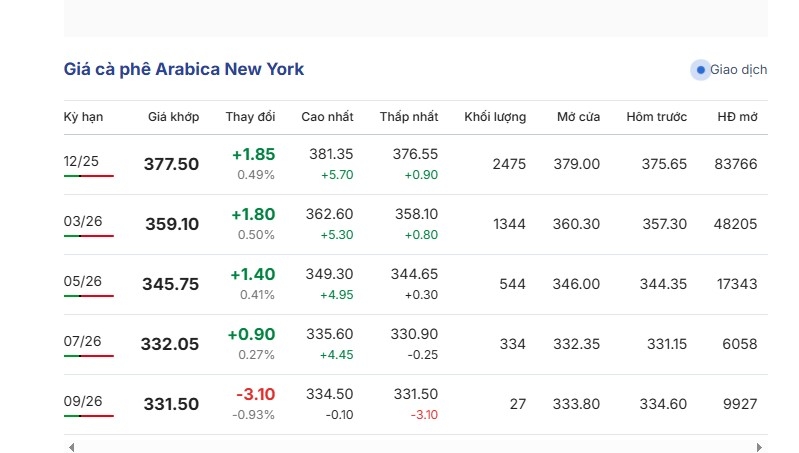The height and width of the screenshot is (453, 799).
Task: Click the Giao dịch status label
Action: pyautogui.click(x=738, y=70)
